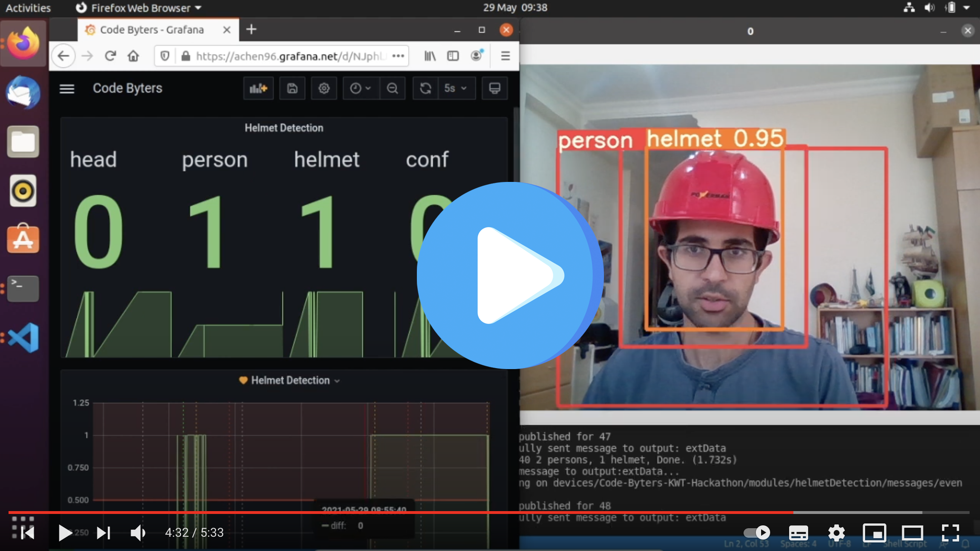
Task: Skip to the previous video
Action: (28, 533)
